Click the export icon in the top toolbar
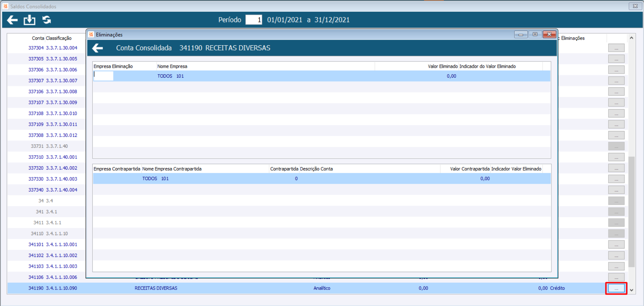644x306 pixels. (30, 20)
